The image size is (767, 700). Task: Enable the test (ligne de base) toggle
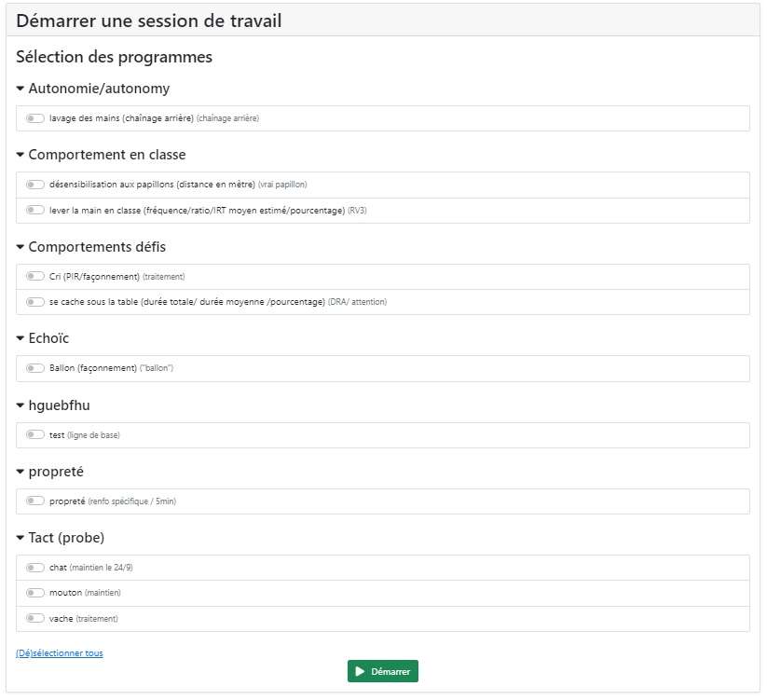(x=35, y=435)
